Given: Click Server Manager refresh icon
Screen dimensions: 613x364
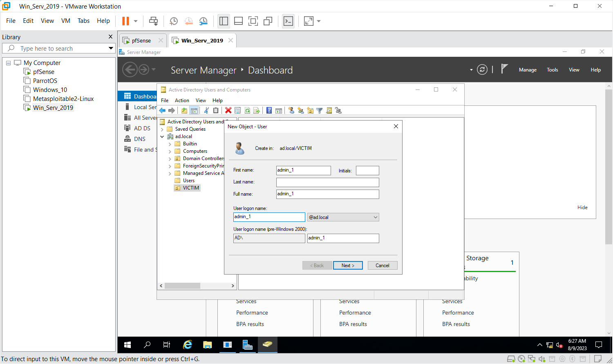Looking at the screenshot, I should click(x=482, y=70).
